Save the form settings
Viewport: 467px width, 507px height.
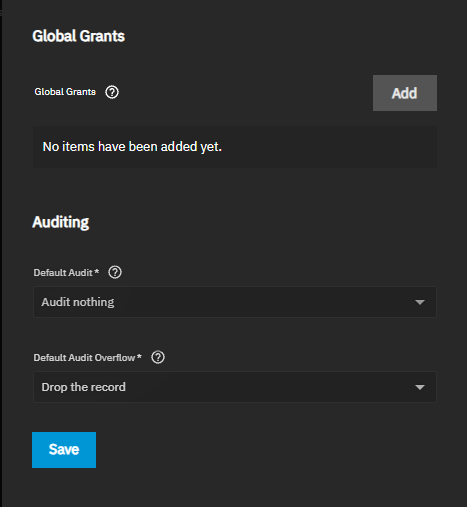pos(64,450)
